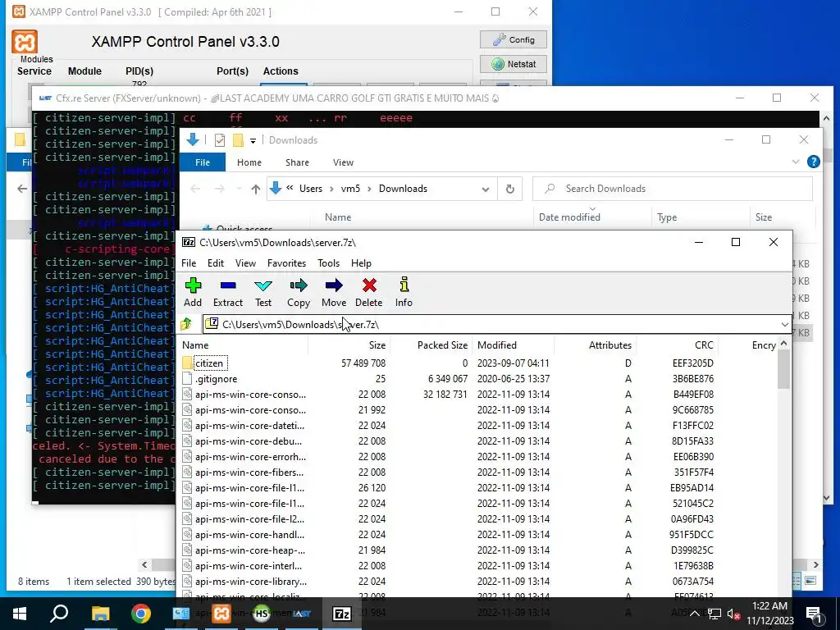
Task: Open the Help menu in 7-Zip
Action: point(361,263)
